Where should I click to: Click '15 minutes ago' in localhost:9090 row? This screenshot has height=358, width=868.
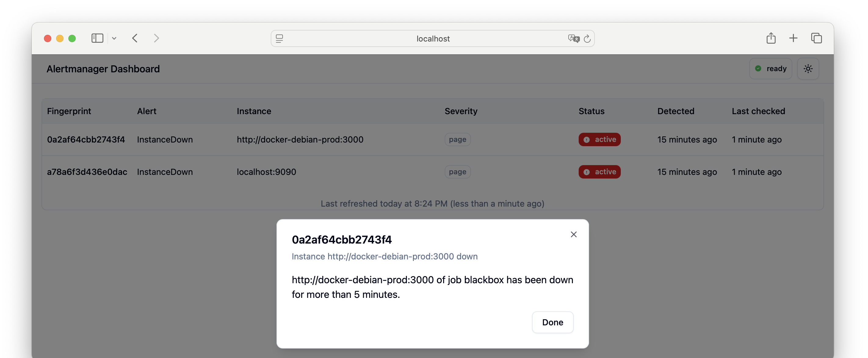(687, 172)
